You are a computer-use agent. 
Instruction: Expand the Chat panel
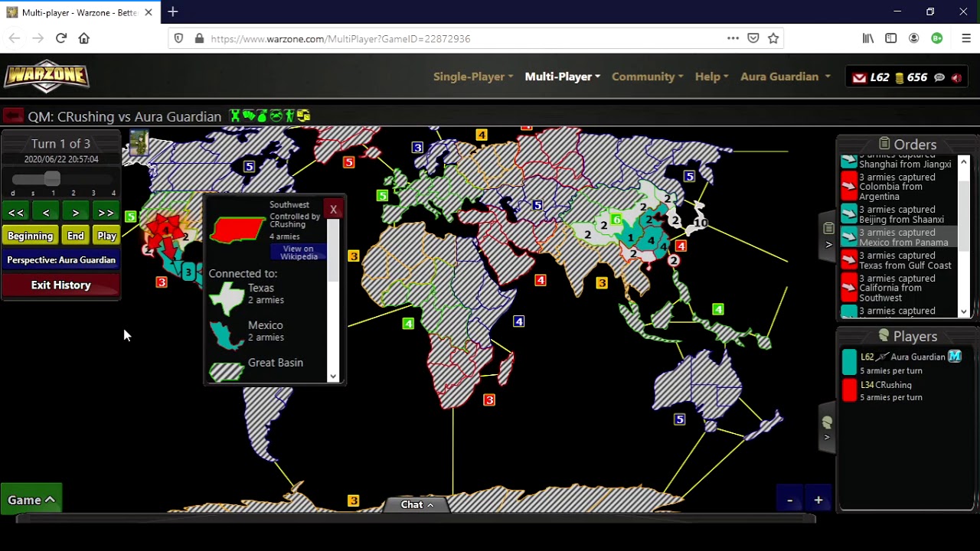tap(417, 504)
